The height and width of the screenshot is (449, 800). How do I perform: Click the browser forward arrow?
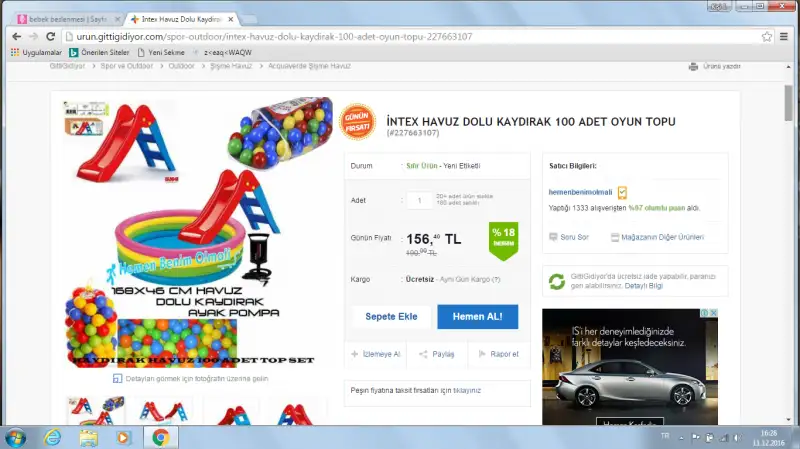click(x=34, y=37)
